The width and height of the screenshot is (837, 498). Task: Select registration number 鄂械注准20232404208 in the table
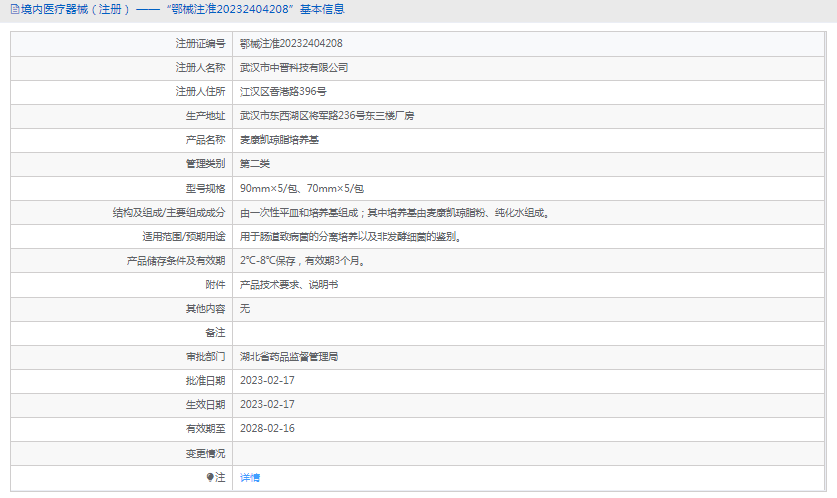(x=291, y=43)
